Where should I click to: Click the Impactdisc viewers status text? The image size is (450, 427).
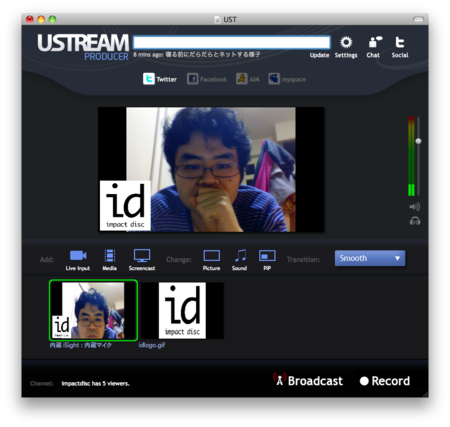pyautogui.click(x=96, y=384)
